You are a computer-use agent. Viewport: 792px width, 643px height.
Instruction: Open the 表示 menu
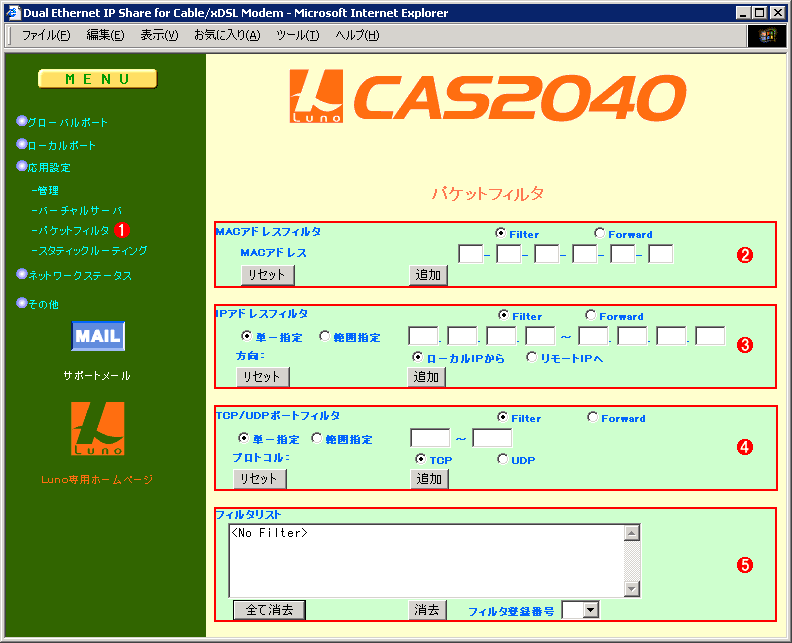click(159, 35)
